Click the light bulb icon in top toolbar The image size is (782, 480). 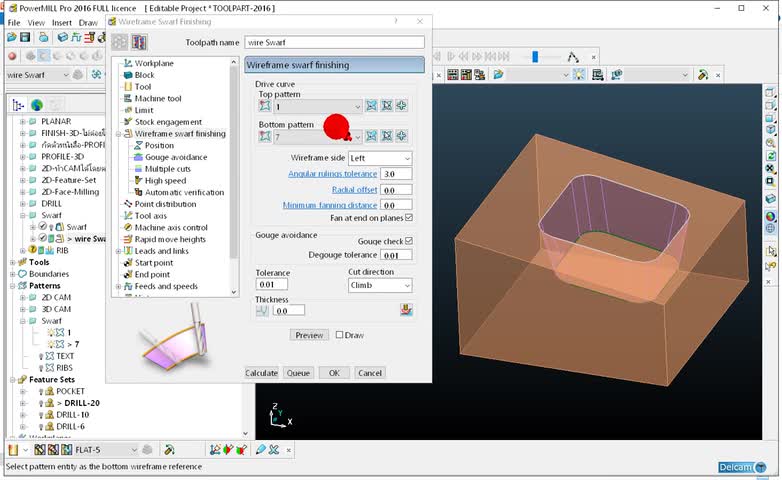click(579, 75)
